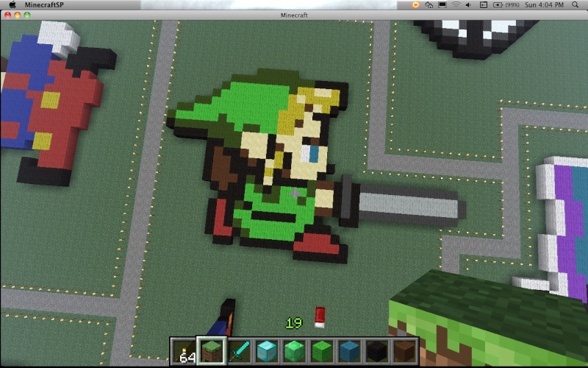Click the battery status icon

pos(498,5)
